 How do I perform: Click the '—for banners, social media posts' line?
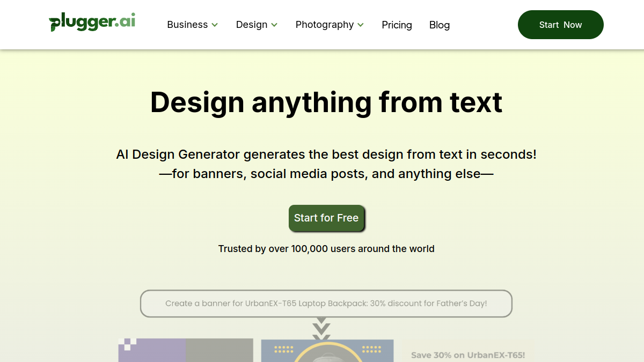point(326,174)
